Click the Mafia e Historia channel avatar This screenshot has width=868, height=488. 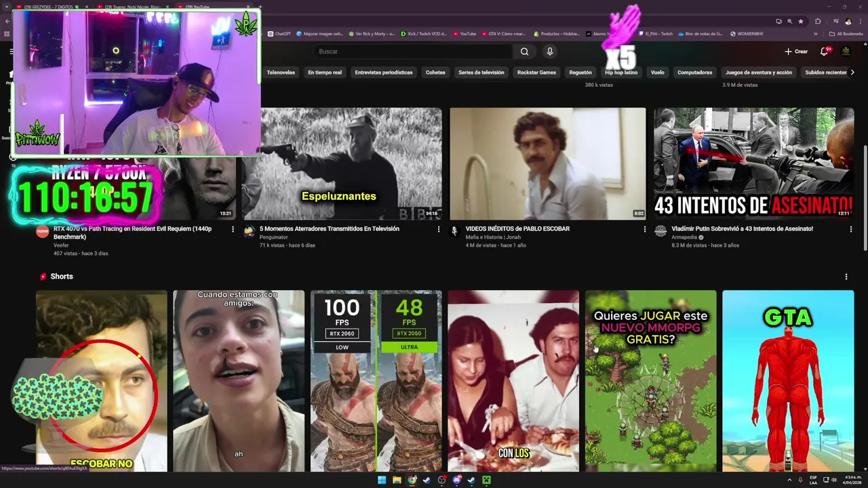(454, 231)
